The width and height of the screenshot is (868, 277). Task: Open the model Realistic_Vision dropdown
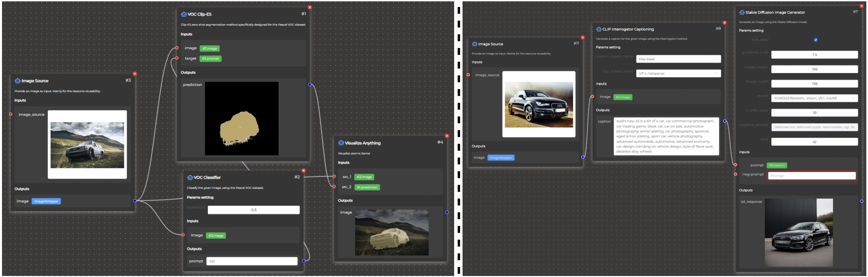pos(814,98)
